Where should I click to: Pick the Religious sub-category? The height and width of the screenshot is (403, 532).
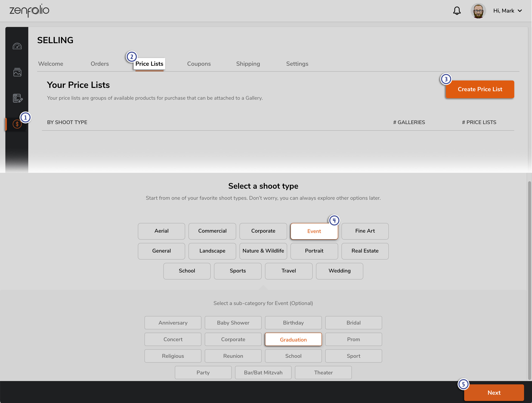coord(173,356)
